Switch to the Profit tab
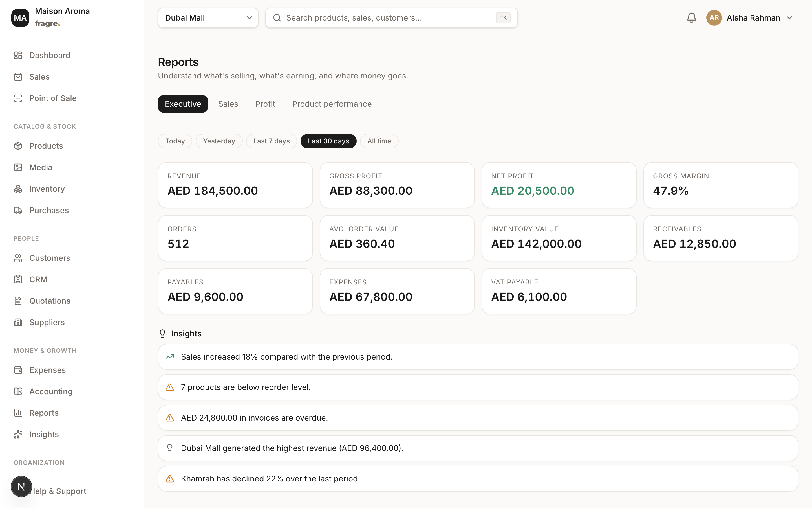 pos(265,104)
